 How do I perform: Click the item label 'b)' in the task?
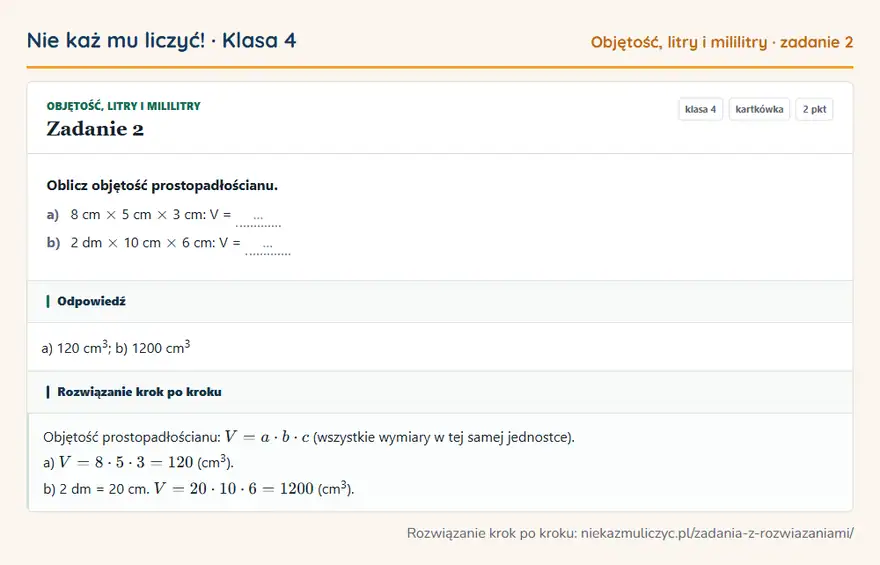coord(53,243)
